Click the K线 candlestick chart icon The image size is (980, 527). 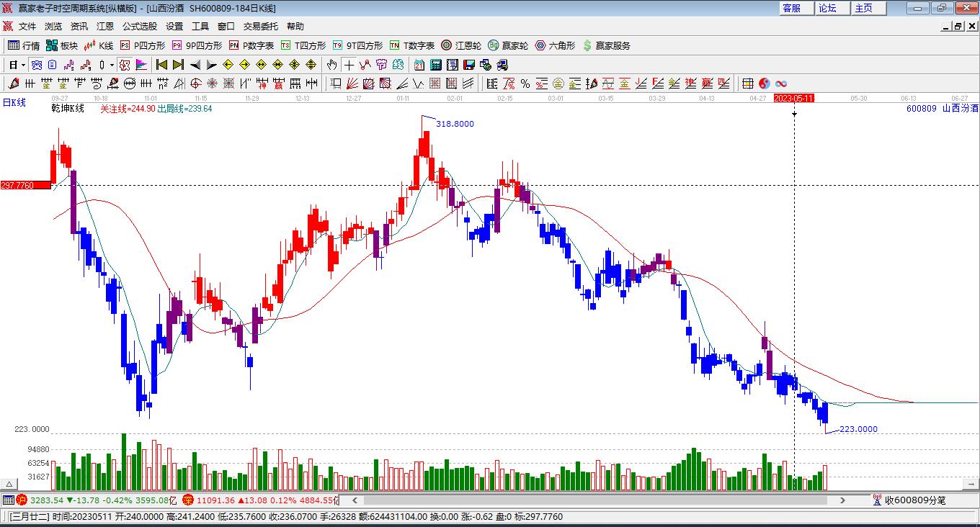pos(99,45)
